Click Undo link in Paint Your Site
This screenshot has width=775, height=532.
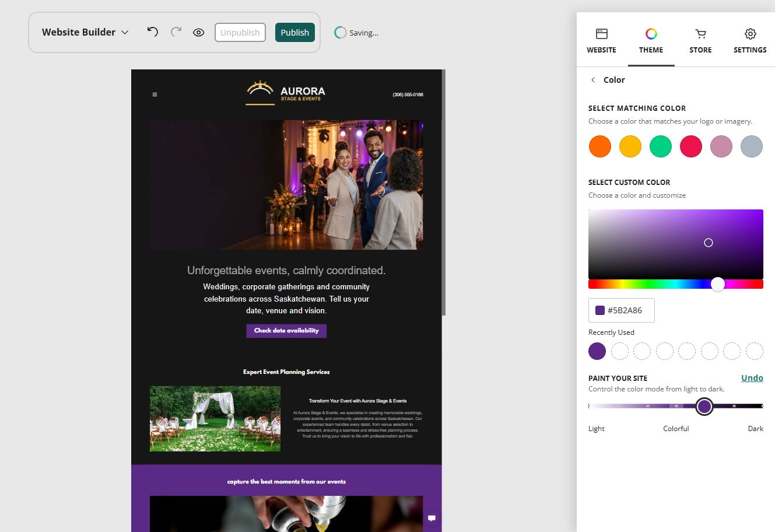pos(752,378)
